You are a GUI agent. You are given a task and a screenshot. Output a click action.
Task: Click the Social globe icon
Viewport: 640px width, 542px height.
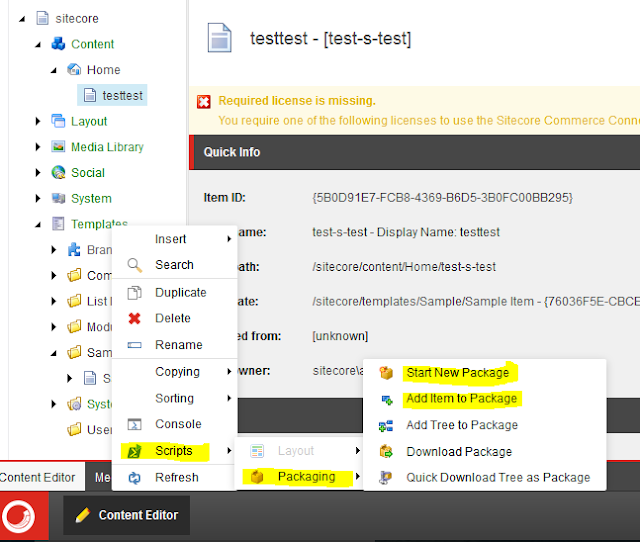[58, 172]
